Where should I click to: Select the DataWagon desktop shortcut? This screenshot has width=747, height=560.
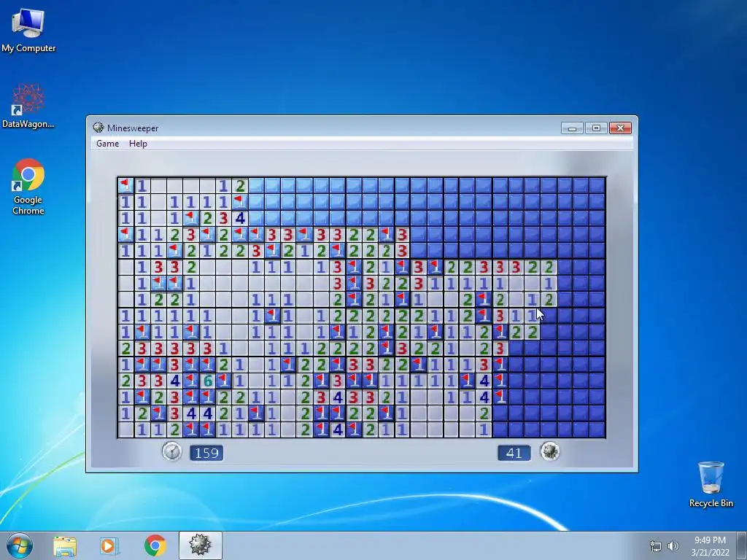pyautogui.click(x=28, y=106)
